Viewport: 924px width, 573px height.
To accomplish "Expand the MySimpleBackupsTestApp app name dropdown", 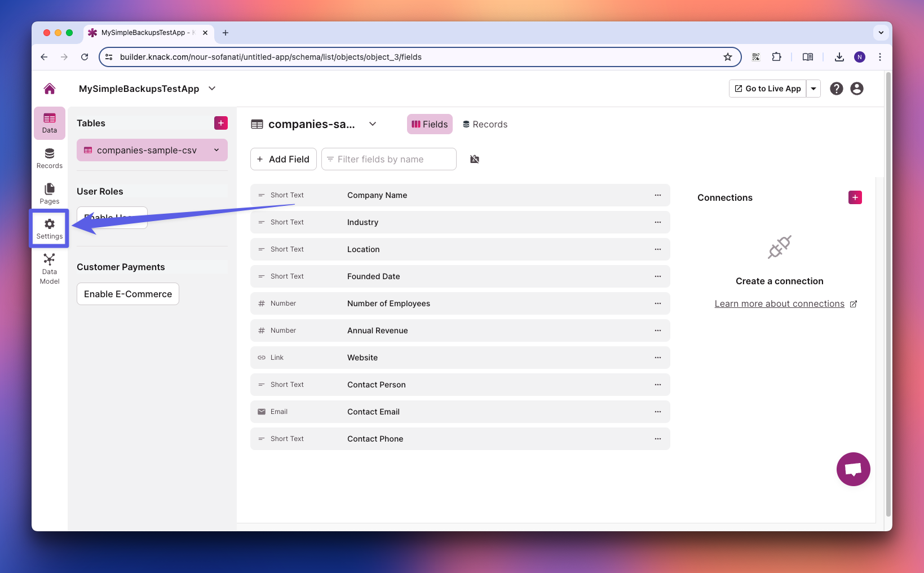I will coord(212,89).
